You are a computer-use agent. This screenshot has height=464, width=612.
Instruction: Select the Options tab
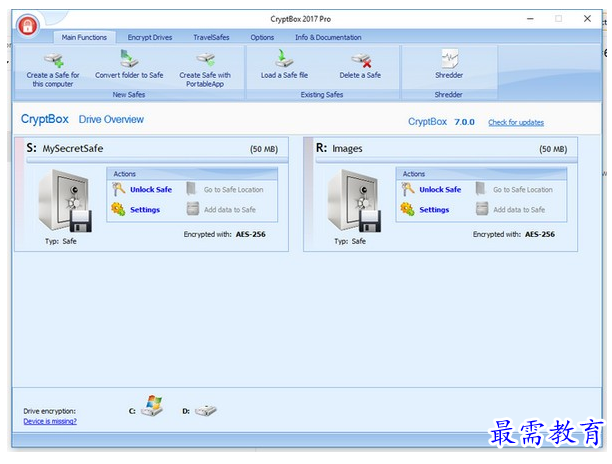[262, 37]
